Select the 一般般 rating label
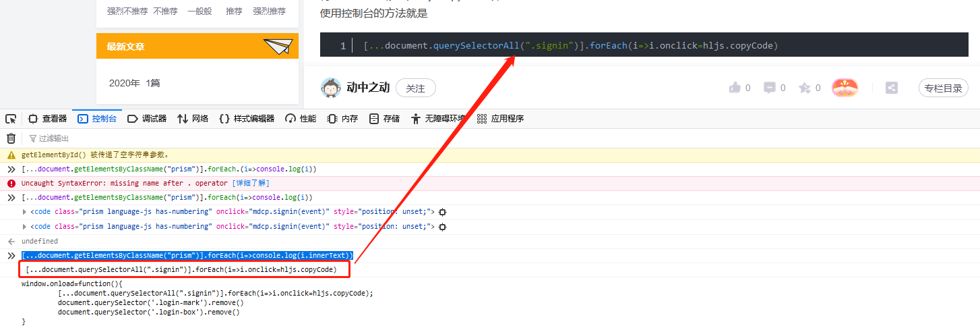The height and width of the screenshot is (328, 980). tap(200, 11)
